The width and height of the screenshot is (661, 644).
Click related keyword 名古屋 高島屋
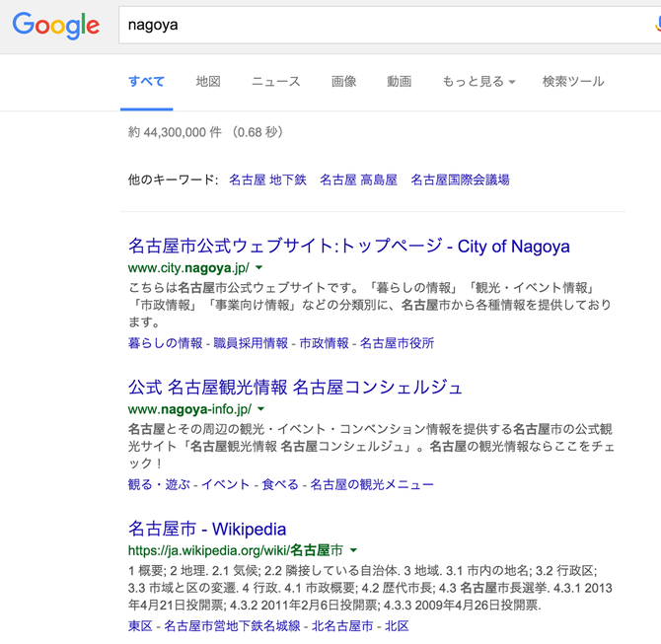pos(358,180)
